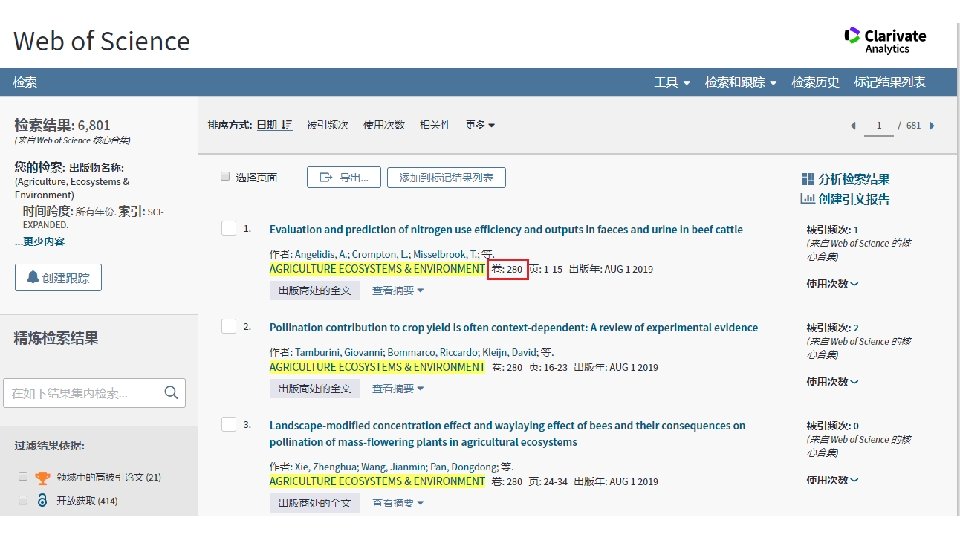Click the Web of Science title
Image resolution: width=960 pixels, height=540 pixels.
[x=102, y=41]
